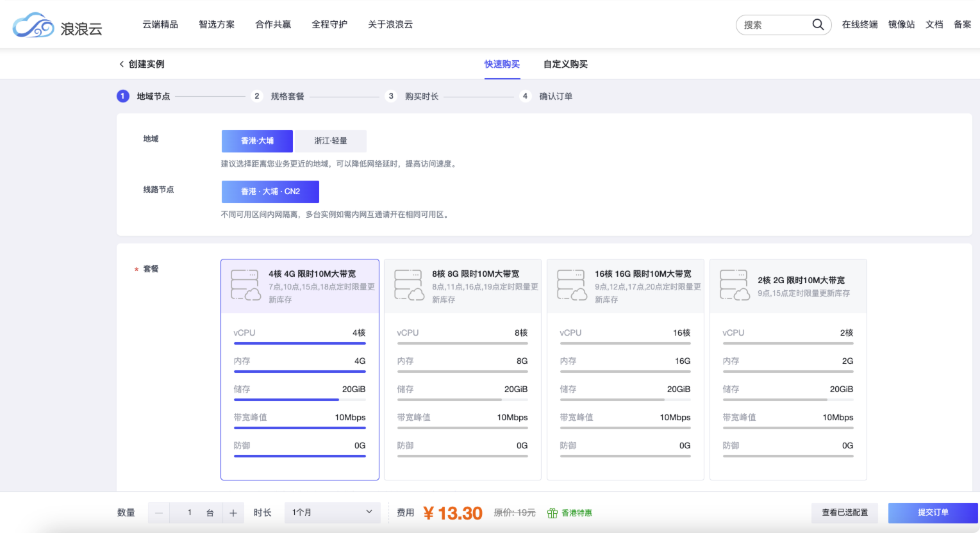Click the 内存 bar on 8核 plan
The height and width of the screenshot is (533, 980).
pyautogui.click(x=463, y=372)
